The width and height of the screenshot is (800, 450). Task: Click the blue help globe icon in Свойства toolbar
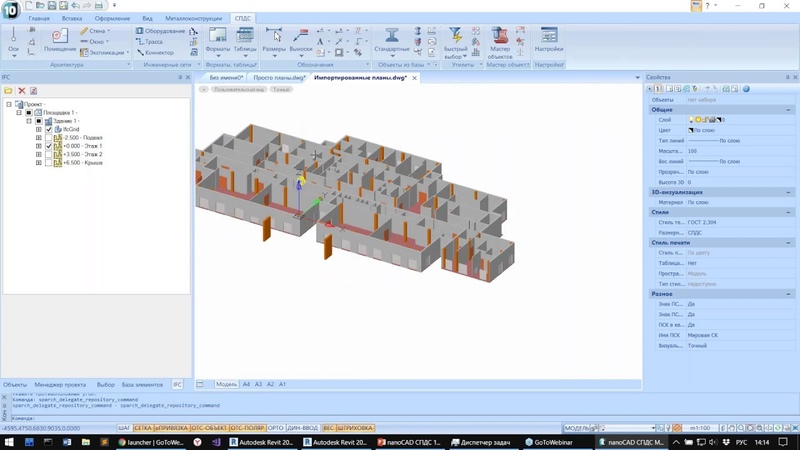pyautogui.click(x=746, y=89)
